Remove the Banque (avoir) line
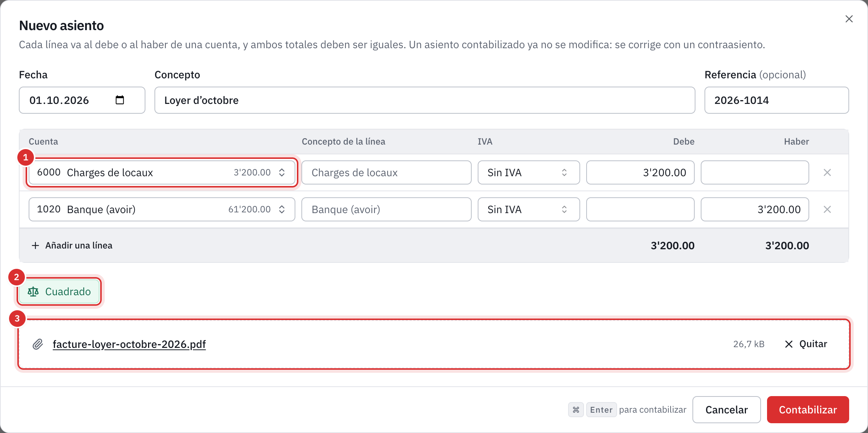 [827, 209]
